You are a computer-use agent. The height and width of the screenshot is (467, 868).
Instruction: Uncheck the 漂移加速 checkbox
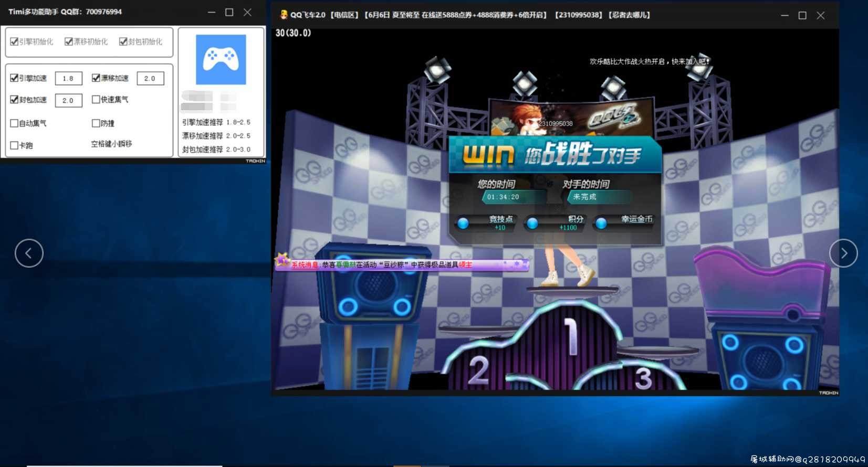[96, 78]
